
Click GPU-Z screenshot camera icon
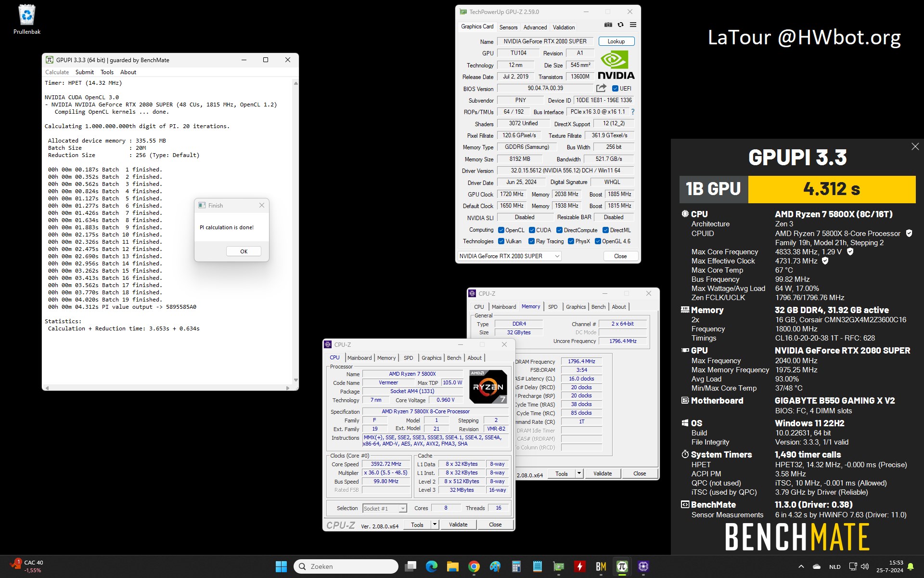tap(608, 25)
